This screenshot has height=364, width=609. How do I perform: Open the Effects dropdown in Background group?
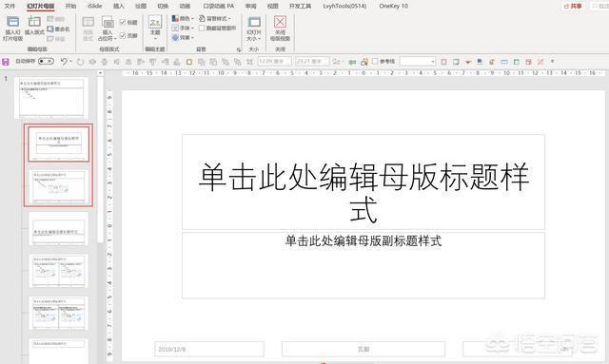click(x=183, y=38)
